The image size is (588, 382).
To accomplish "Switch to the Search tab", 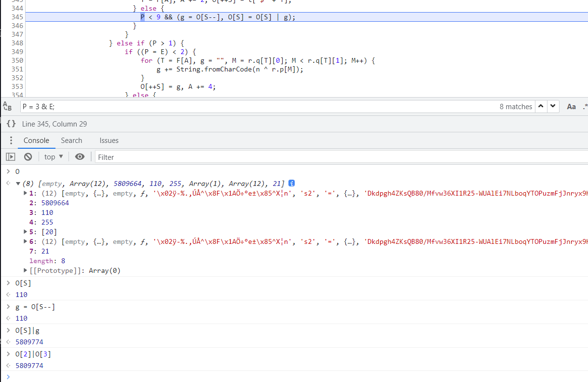I will [71, 141].
